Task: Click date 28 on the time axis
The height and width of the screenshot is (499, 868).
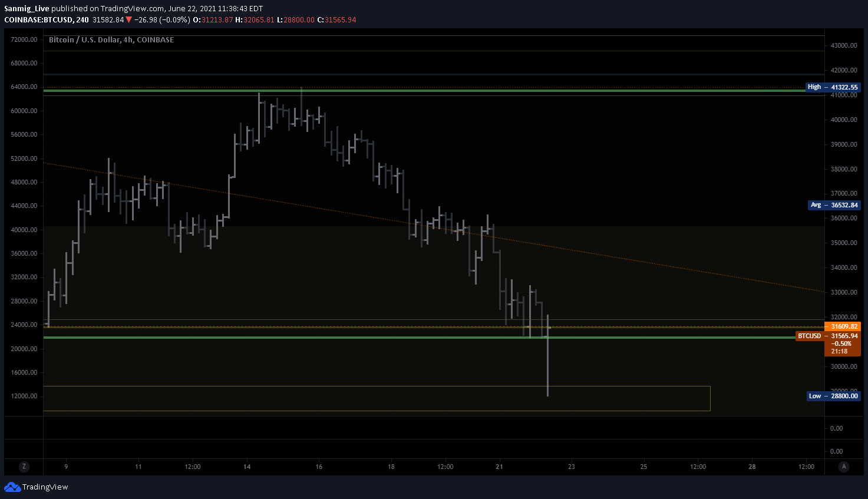Action: tap(752, 467)
